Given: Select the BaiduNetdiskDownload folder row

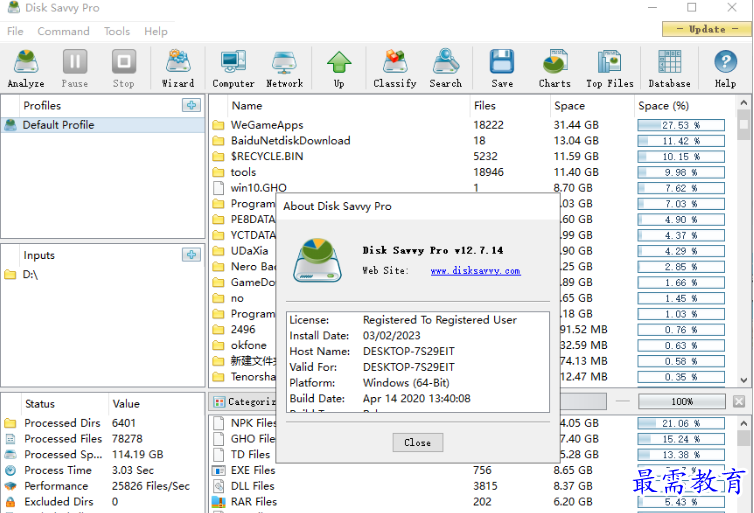Looking at the screenshot, I should (x=471, y=141).
